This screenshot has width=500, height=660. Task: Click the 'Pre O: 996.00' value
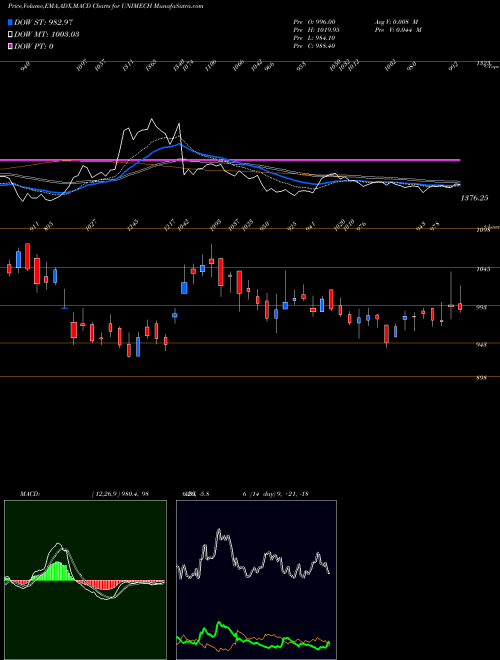314,22
